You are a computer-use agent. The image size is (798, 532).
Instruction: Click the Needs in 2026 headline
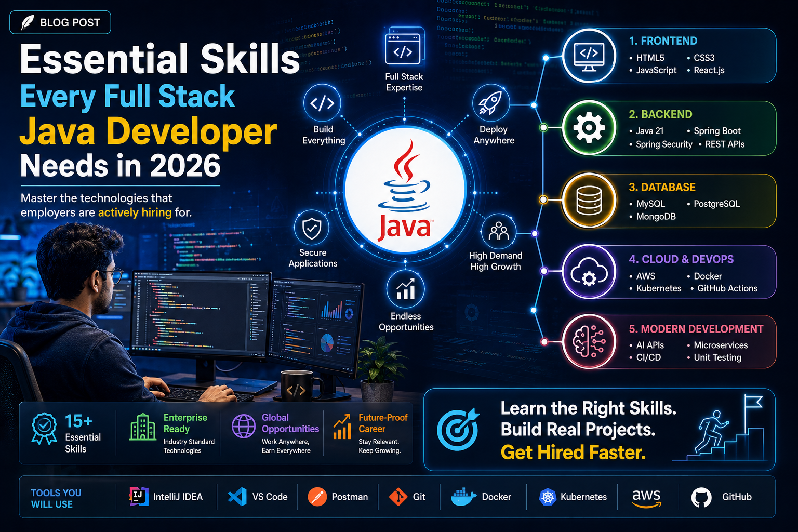[x=120, y=166]
